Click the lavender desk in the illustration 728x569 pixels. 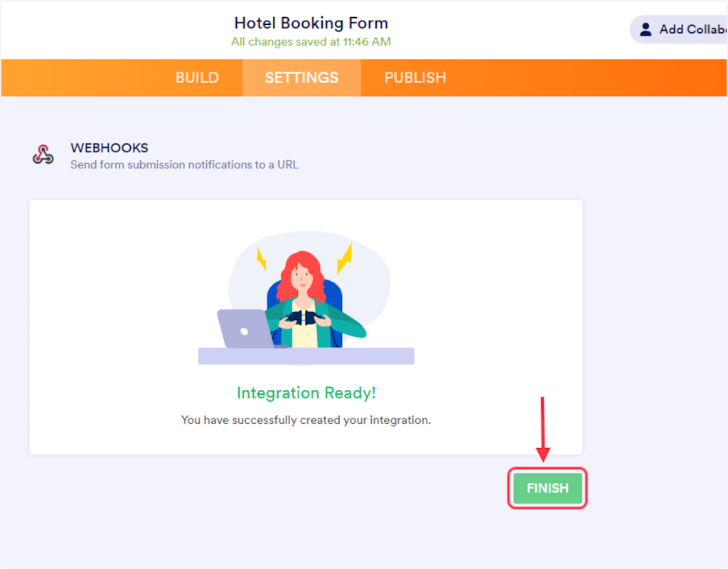point(306,356)
